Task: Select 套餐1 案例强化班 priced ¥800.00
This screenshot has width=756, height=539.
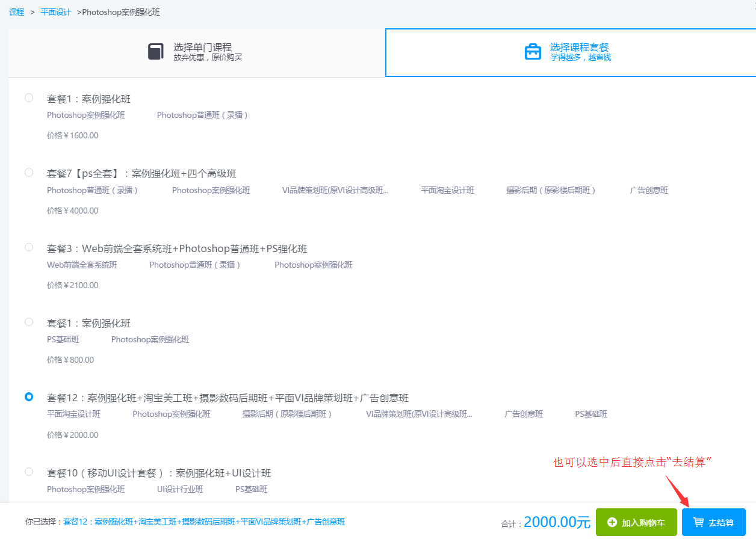Action: coord(29,322)
